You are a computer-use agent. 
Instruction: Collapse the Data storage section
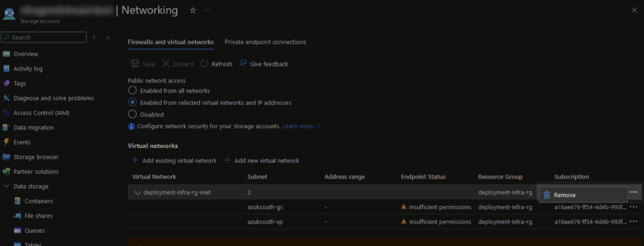pyautogui.click(x=6, y=186)
